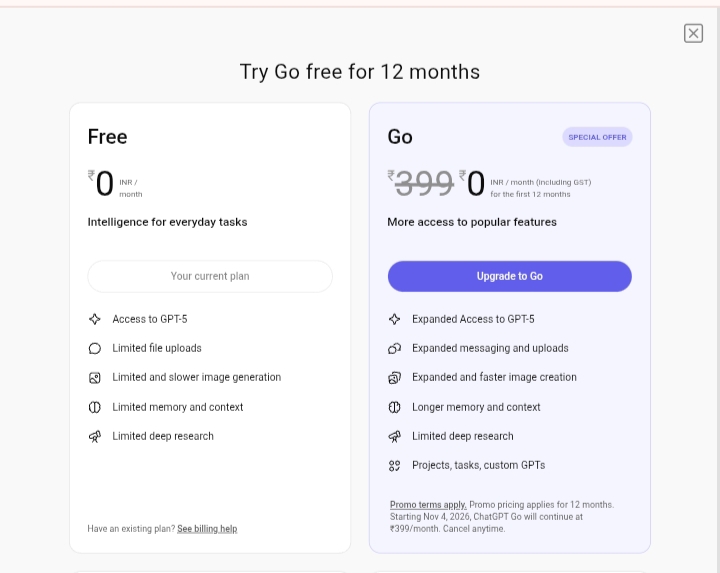The width and height of the screenshot is (720, 573).
Task: Click the Go plan deep research telescope icon
Action: (x=395, y=437)
